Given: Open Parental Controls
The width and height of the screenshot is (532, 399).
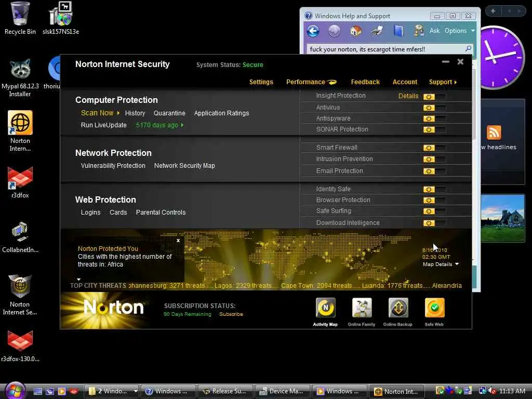Looking at the screenshot, I should (161, 212).
